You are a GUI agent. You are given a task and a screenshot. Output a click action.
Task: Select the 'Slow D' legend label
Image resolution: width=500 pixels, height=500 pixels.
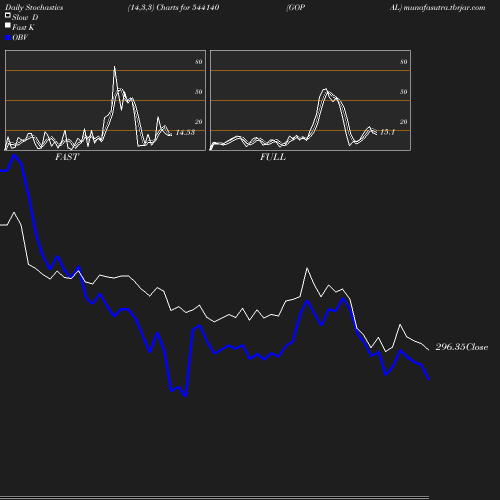[25, 17]
